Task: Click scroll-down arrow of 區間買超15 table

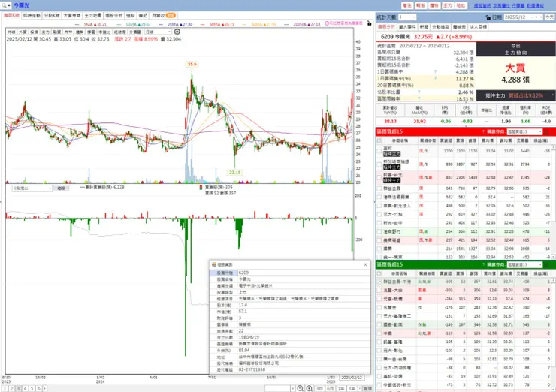Action: [x=553, y=257]
